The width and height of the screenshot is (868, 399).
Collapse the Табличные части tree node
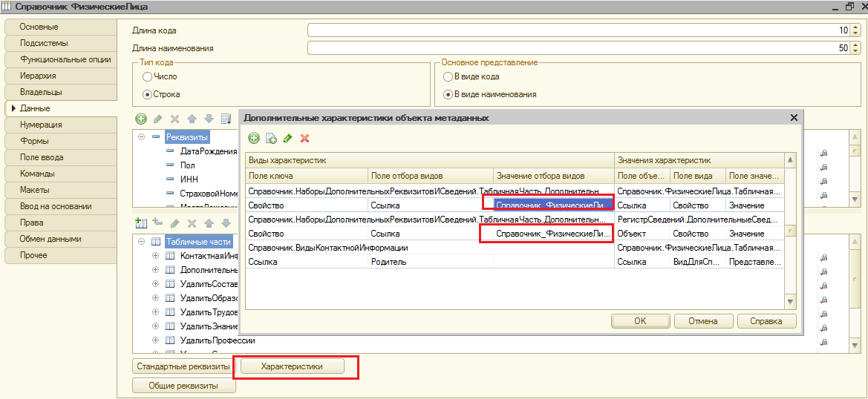tap(141, 242)
